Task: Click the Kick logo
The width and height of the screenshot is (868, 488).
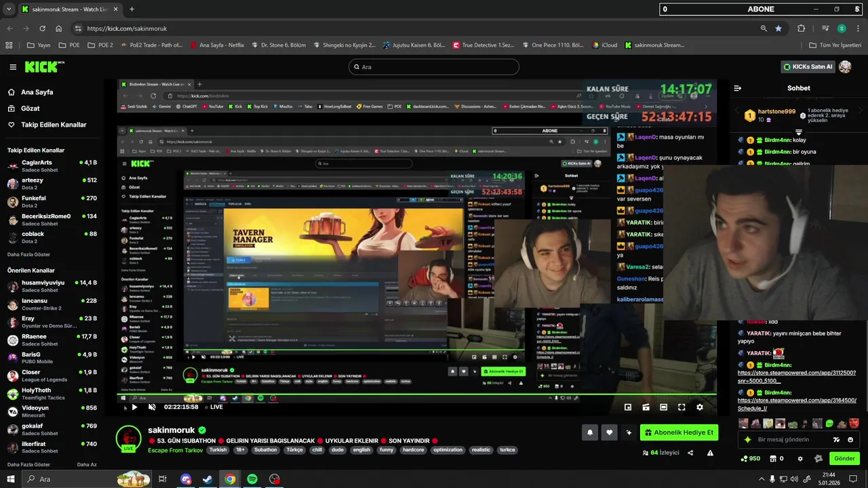Action: [x=44, y=66]
